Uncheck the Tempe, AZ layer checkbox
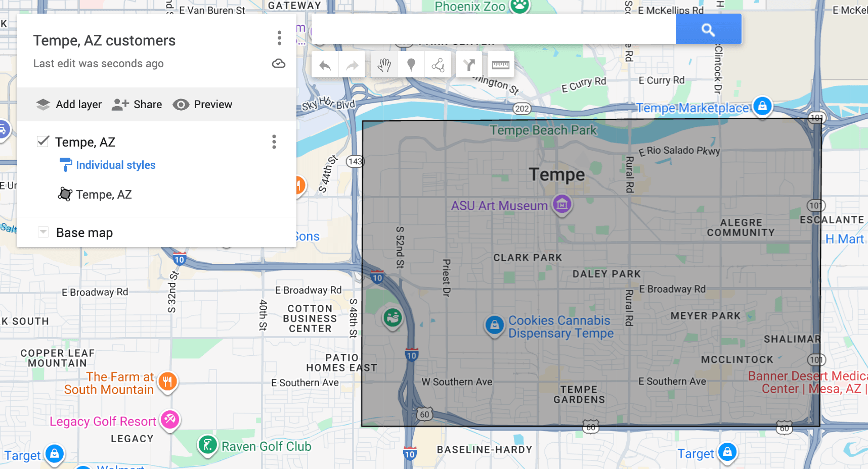Image resolution: width=868 pixels, height=469 pixels. pyautogui.click(x=43, y=142)
